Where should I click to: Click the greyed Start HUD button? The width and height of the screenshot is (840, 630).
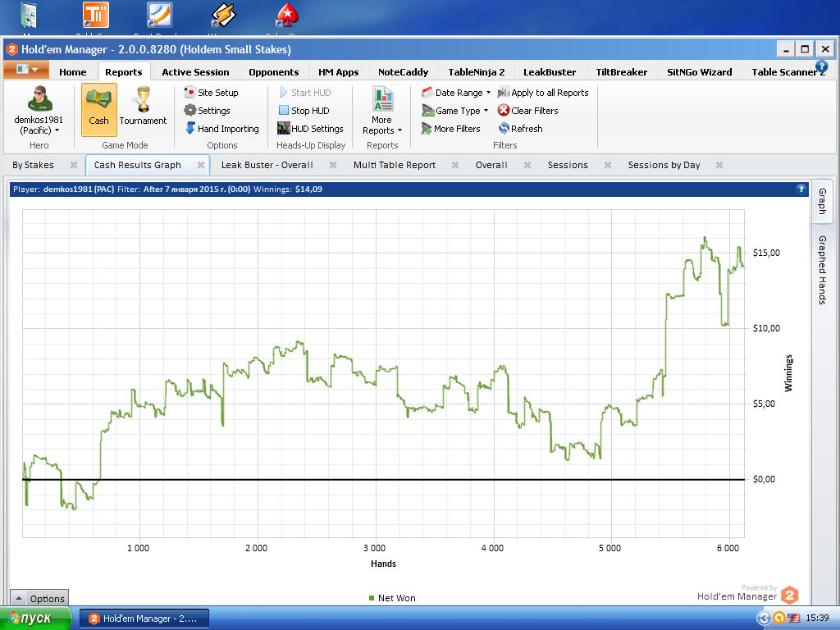305,93
